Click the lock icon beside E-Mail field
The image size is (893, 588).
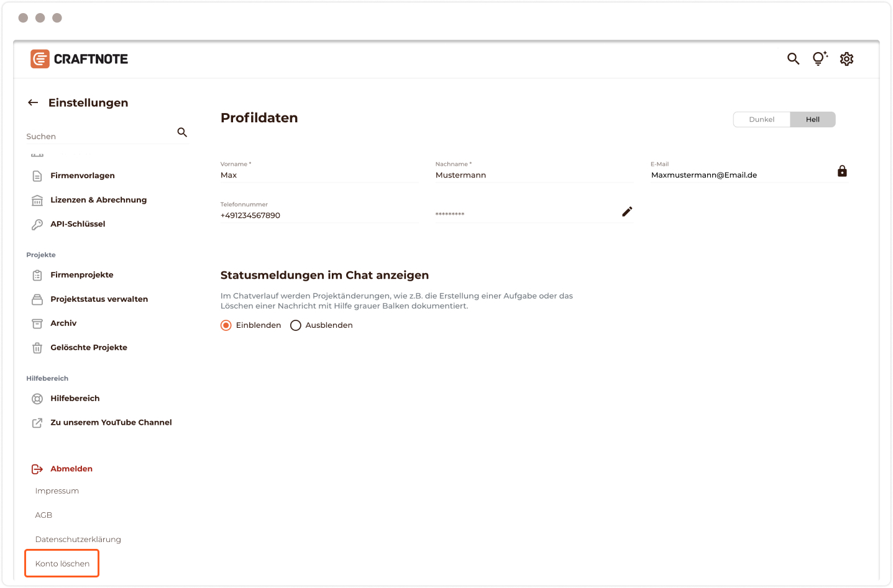pos(842,171)
